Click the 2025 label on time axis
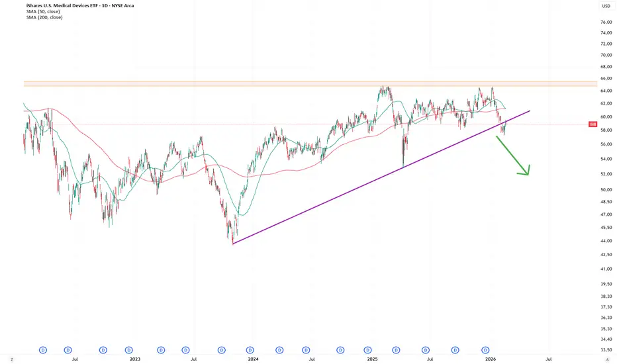 pyautogui.click(x=372, y=359)
